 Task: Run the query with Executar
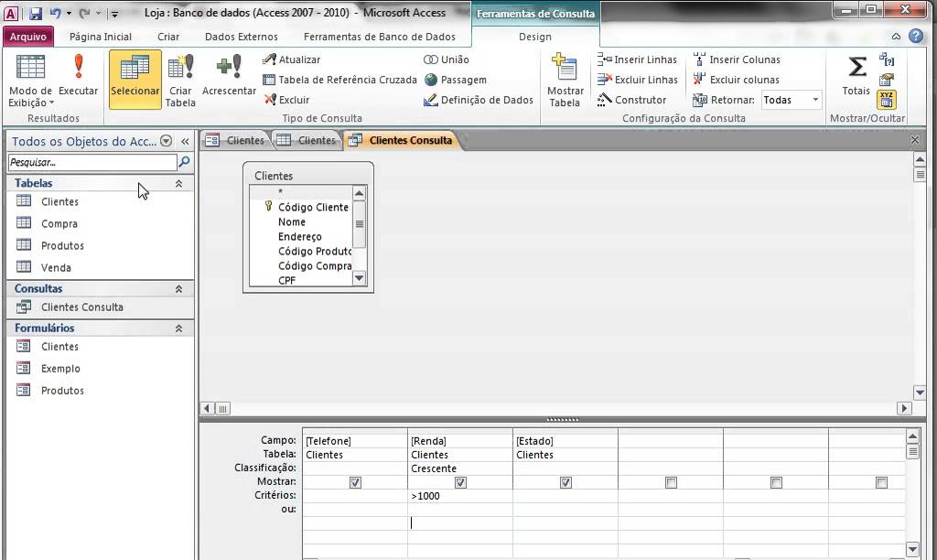pyautogui.click(x=79, y=75)
